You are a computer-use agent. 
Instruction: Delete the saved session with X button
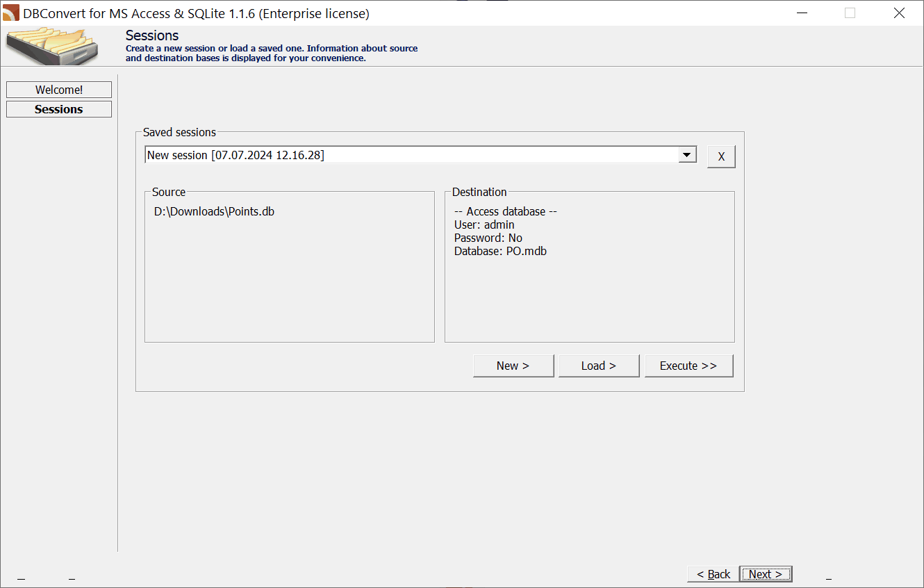click(x=721, y=156)
